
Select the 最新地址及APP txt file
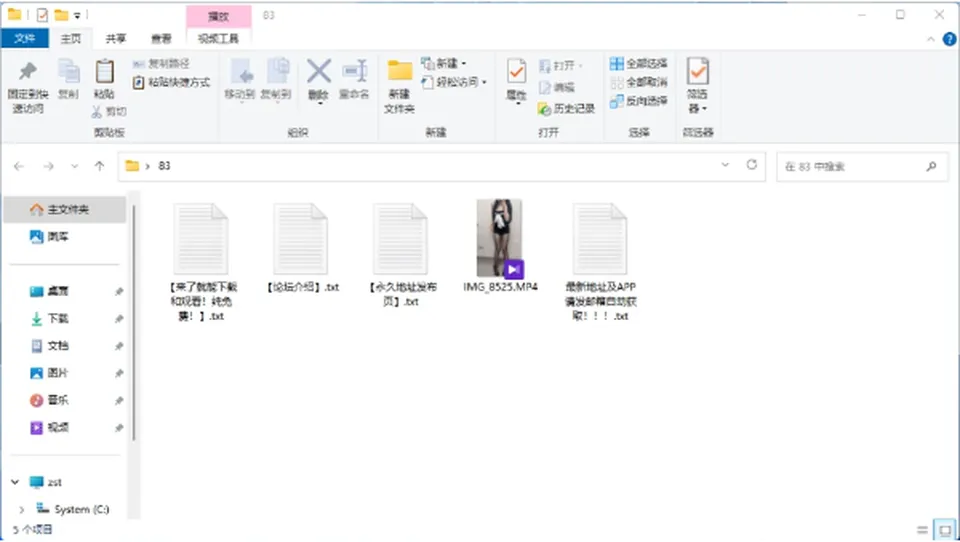[x=600, y=262]
